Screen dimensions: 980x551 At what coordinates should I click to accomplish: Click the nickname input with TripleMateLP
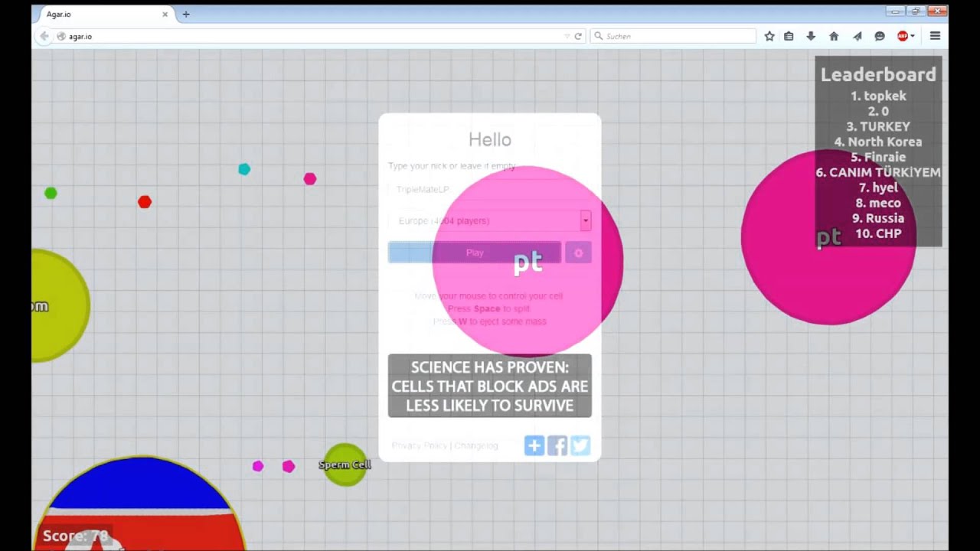click(490, 189)
